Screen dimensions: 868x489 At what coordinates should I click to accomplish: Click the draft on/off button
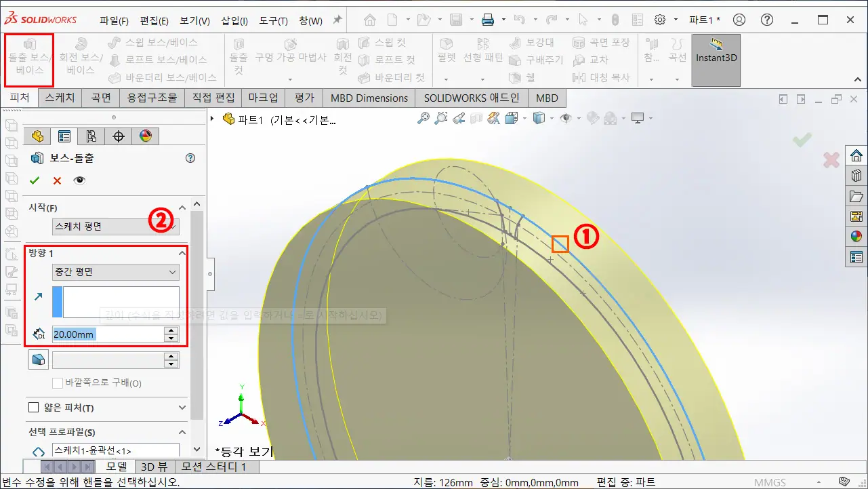click(39, 359)
